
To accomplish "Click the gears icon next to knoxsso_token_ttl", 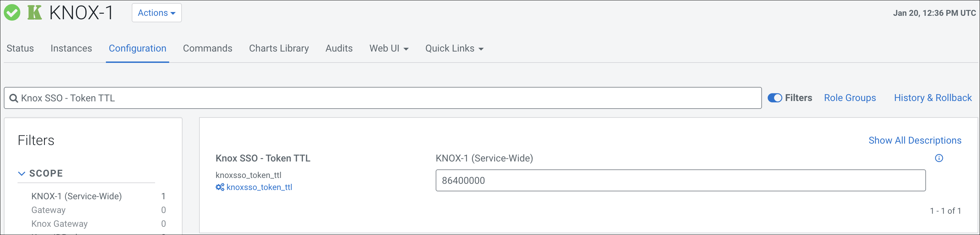I will click(x=220, y=187).
